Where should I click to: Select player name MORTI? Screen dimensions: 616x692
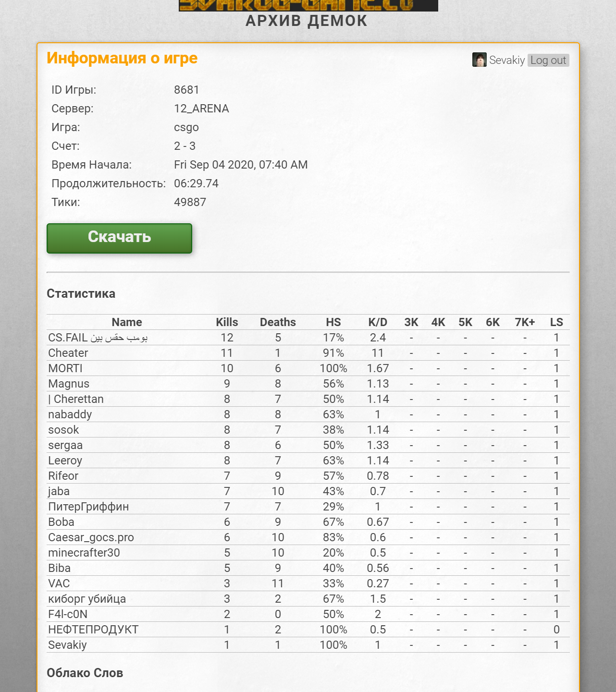[x=65, y=368]
